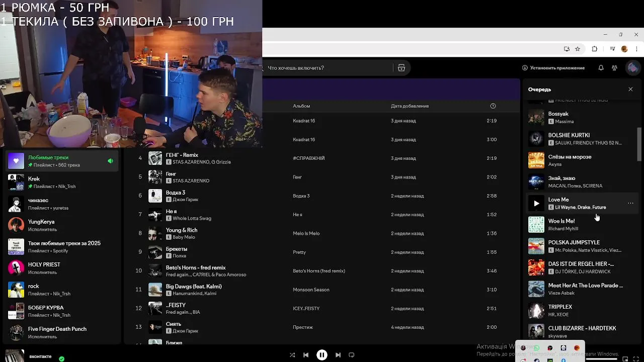
Task: Open album link #СПРАВЖНІЙ
Action: click(x=308, y=158)
